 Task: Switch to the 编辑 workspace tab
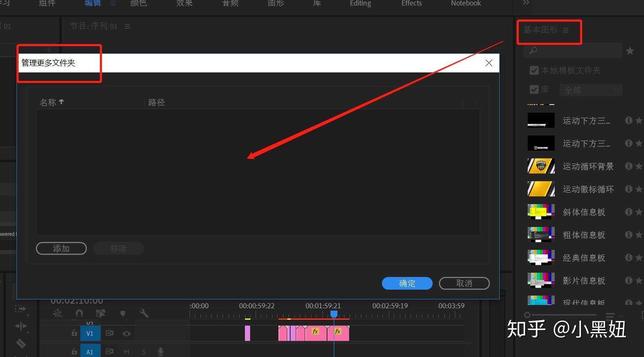tap(93, 3)
